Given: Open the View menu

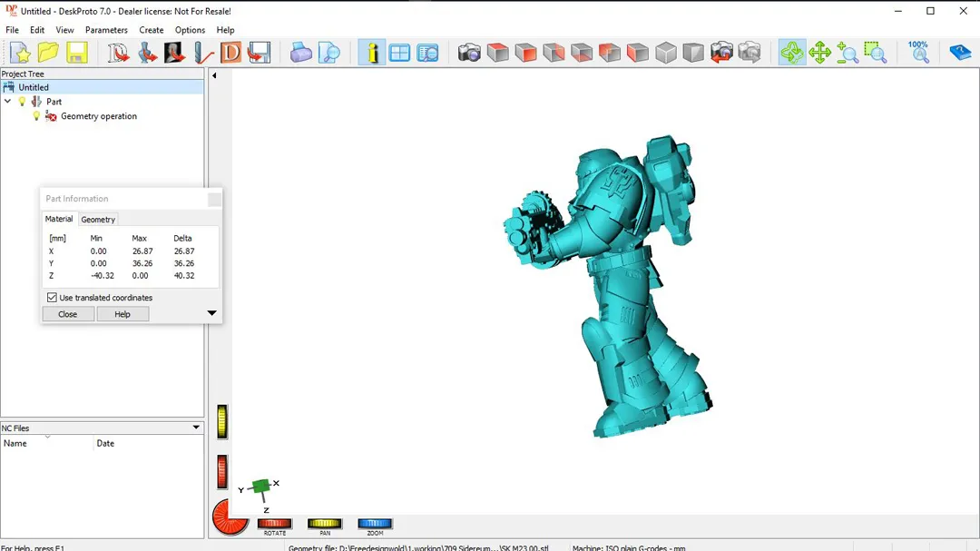Looking at the screenshot, I should (64, 30).
